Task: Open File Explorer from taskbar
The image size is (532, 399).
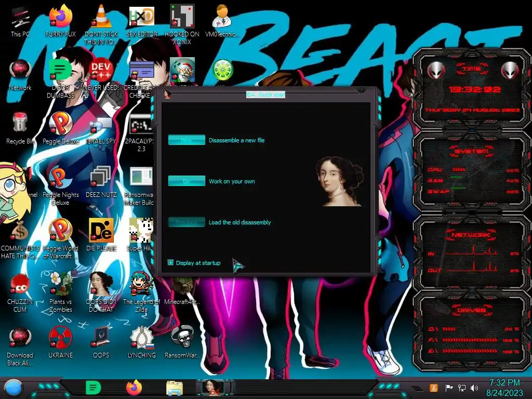Action: click(x=175, y=389)
